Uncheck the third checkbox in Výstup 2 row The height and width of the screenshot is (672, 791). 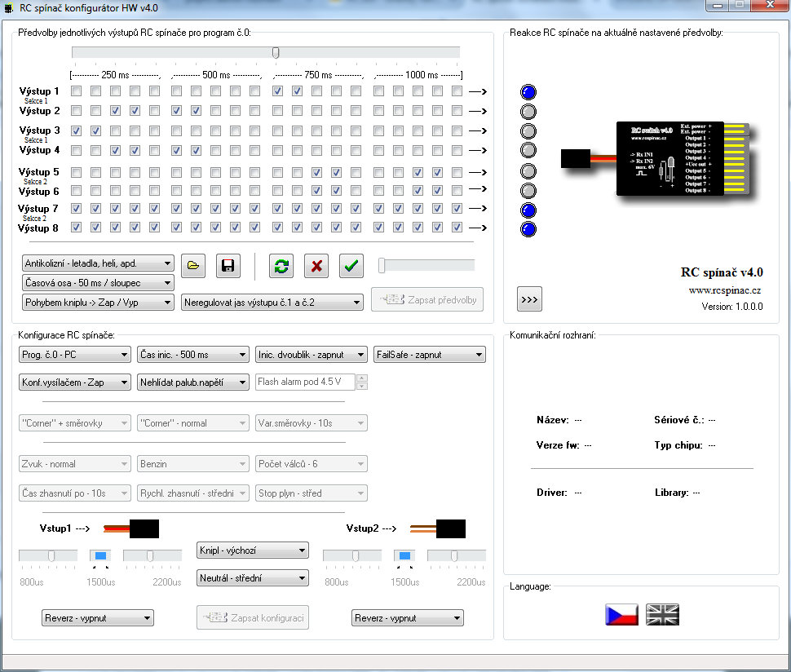[x=116, y=110]
